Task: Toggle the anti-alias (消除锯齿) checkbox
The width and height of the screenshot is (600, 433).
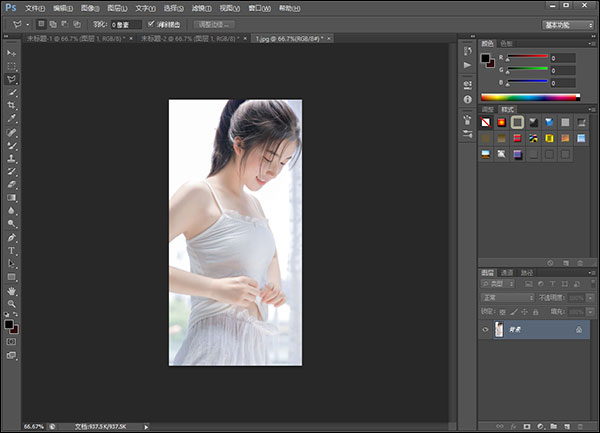Action: [x=151, y=23]
